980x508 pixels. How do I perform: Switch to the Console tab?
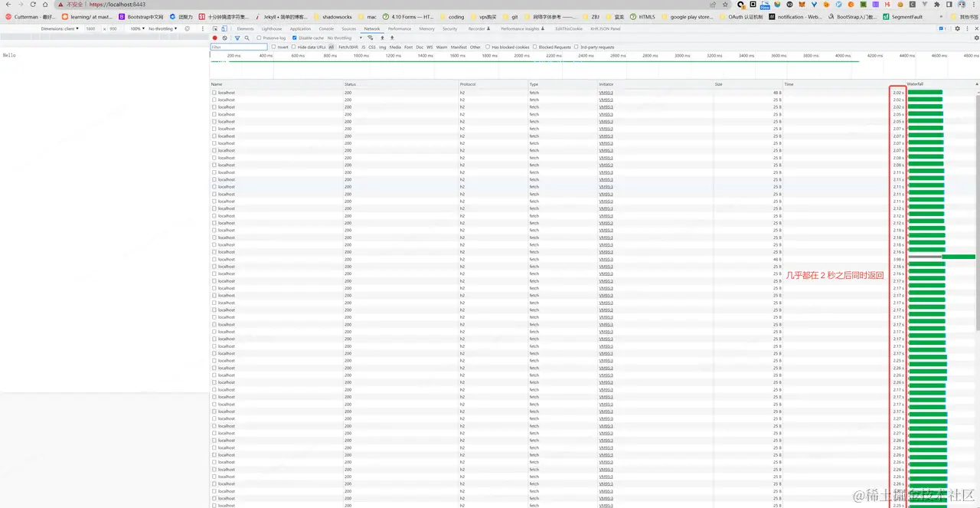coord(326,29)
